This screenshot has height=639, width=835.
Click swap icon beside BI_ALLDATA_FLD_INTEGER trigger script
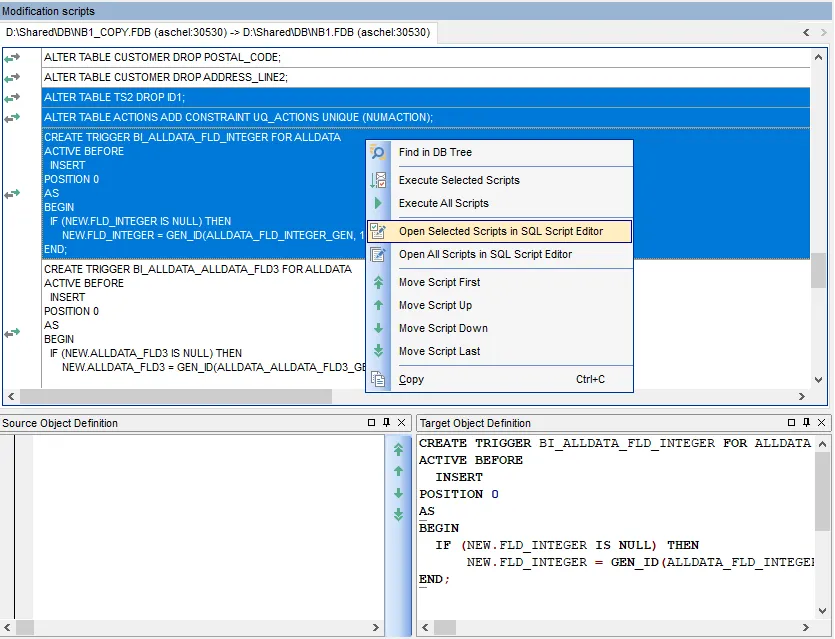[12, 194]
